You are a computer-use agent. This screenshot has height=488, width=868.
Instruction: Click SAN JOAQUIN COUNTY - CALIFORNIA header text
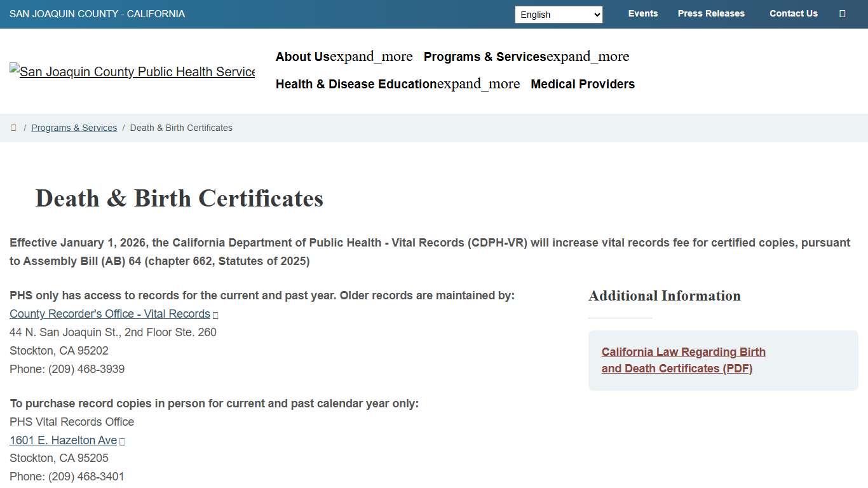coord(97,13)
